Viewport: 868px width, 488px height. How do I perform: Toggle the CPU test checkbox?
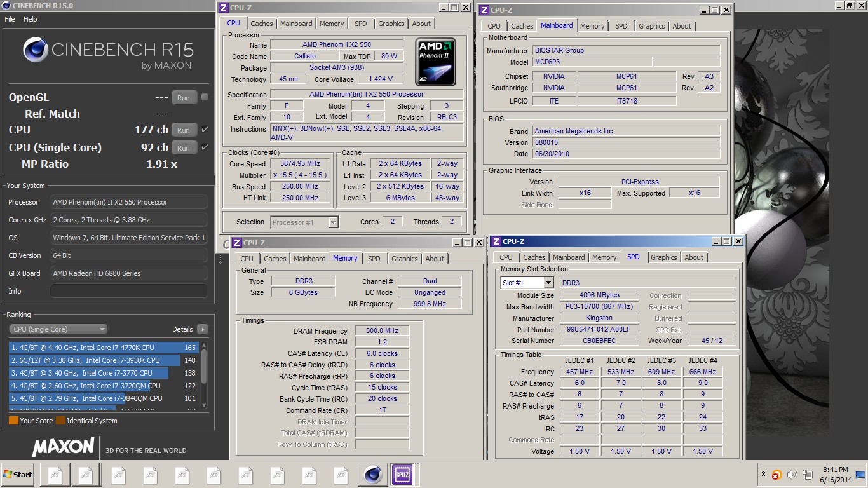point(205,129)
